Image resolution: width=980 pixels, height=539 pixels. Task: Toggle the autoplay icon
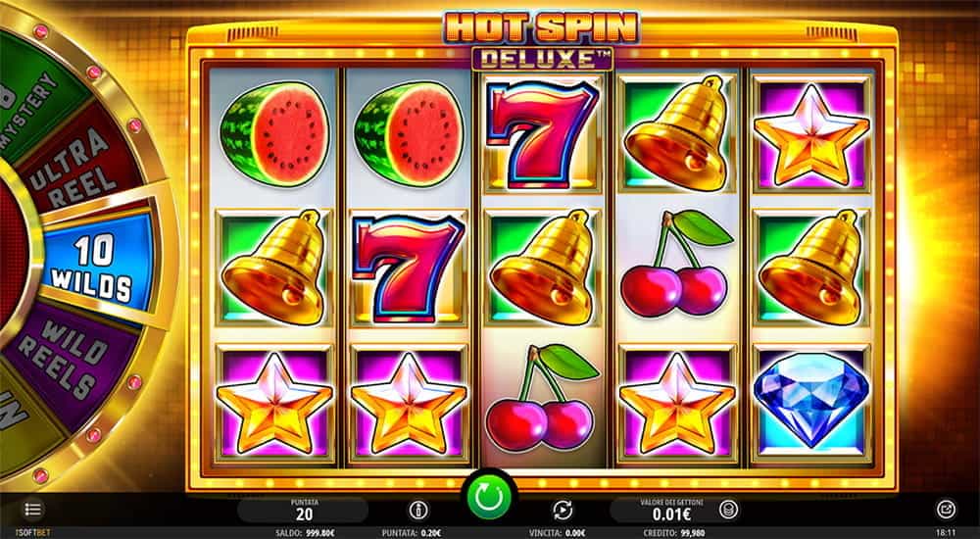(563, 510)
